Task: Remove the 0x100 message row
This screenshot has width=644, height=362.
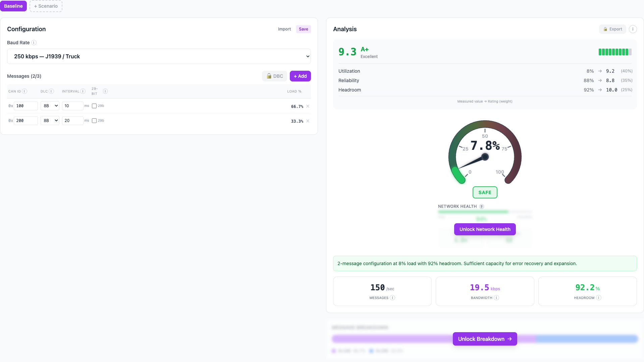Action: click(308, 106)
